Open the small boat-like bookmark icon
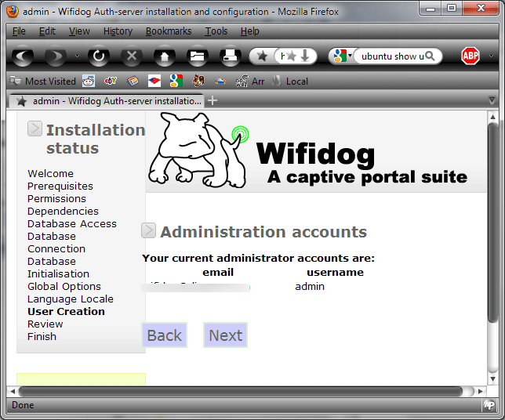 point(220,81)
